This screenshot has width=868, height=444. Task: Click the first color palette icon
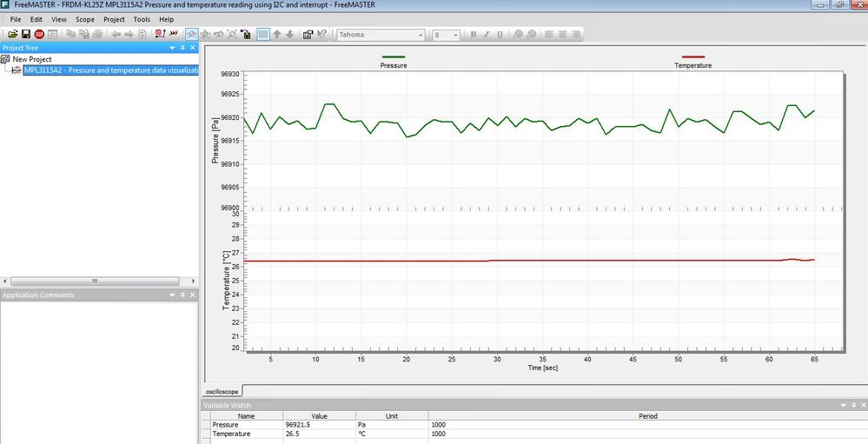[518, 35]
